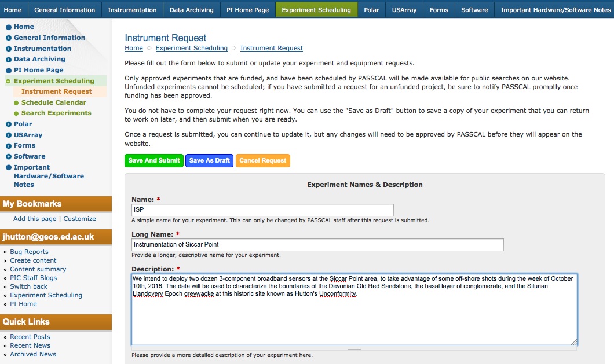Open the Polar tab in top navigation
This screenshot has height=364, width=614.
click(371, 10)
